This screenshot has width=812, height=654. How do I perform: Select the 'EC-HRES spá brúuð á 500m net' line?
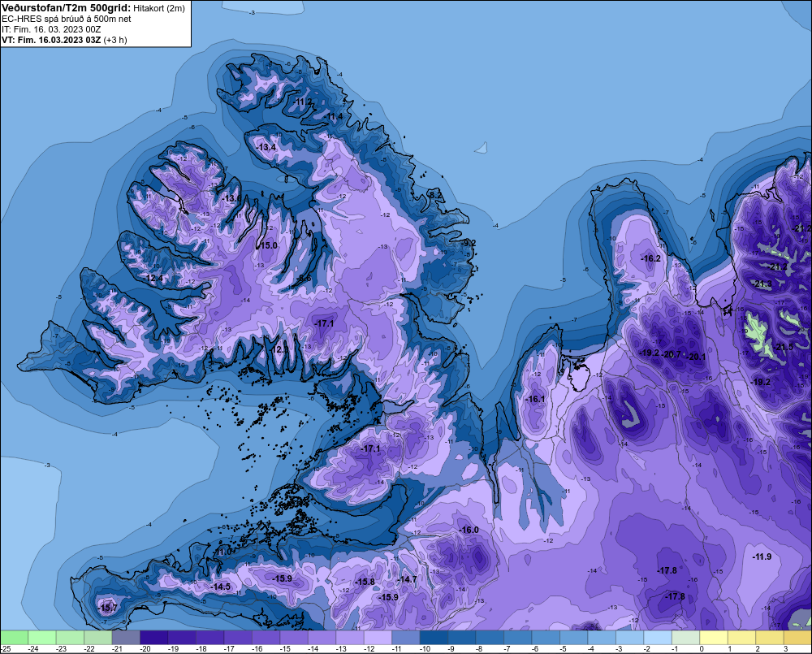pos(67,19)
